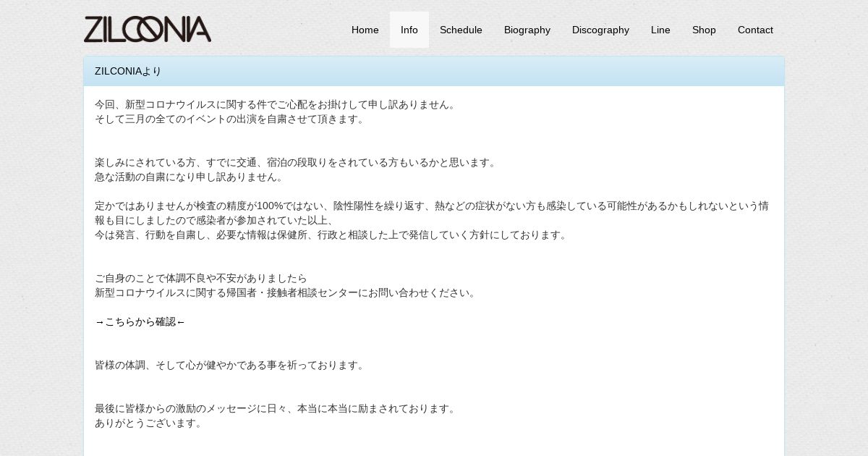Click the line そして三月の全てのイベント
The image size is (868, 456).
[x=231, y=119]
